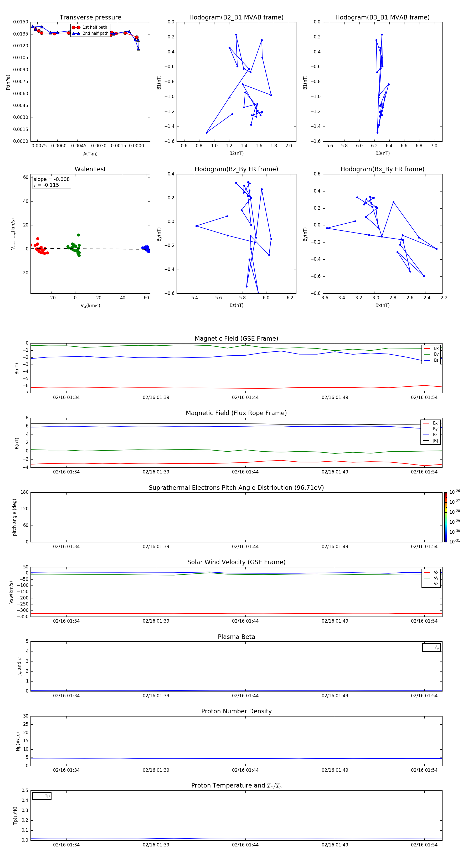Click the 'Vx' velocity legend entry

(x=431, y=572)
